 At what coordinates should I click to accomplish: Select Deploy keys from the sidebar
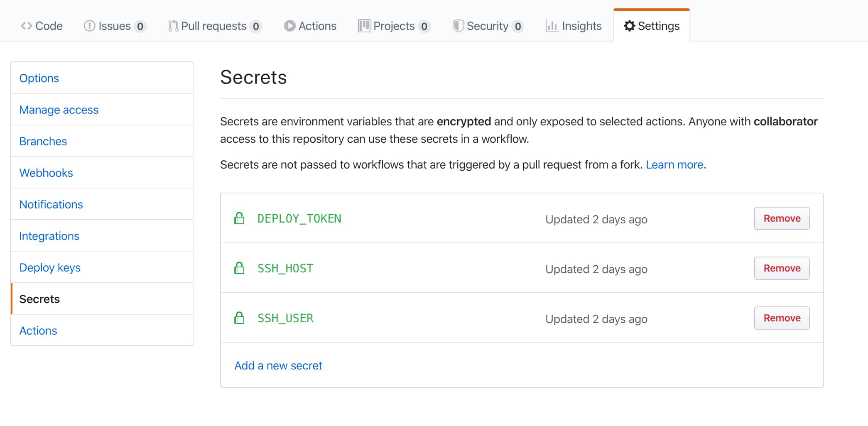pos(50,267)
